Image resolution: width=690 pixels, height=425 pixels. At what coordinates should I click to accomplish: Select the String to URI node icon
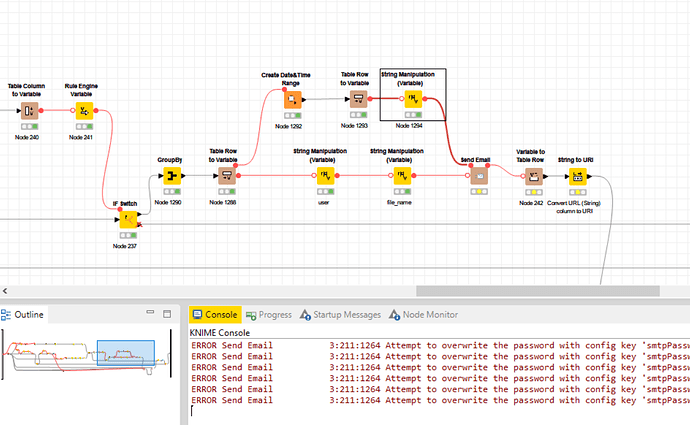(578, 176)
